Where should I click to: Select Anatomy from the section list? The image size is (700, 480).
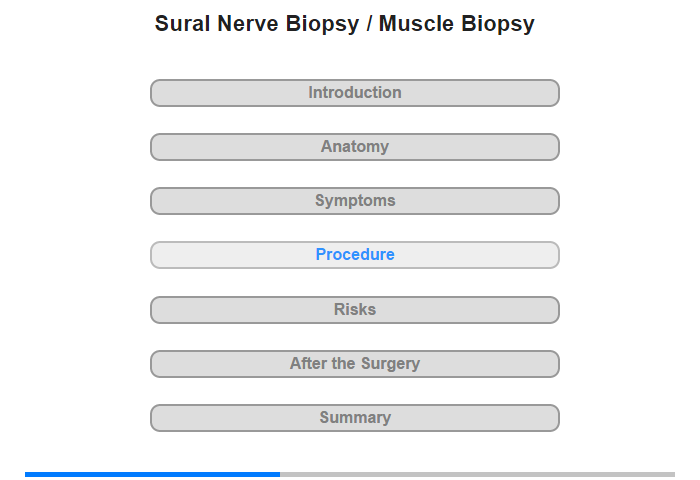pos(354,147)
